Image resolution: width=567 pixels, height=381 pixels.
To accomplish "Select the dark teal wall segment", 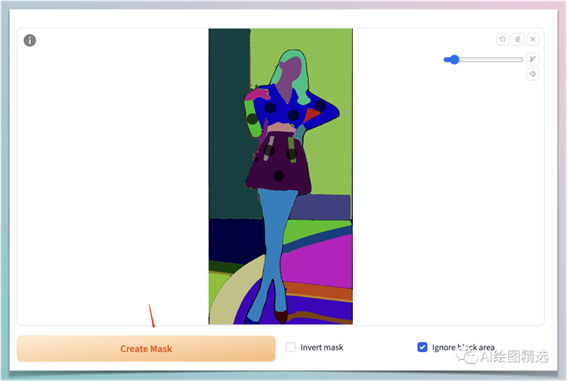I will coord(228,123).
